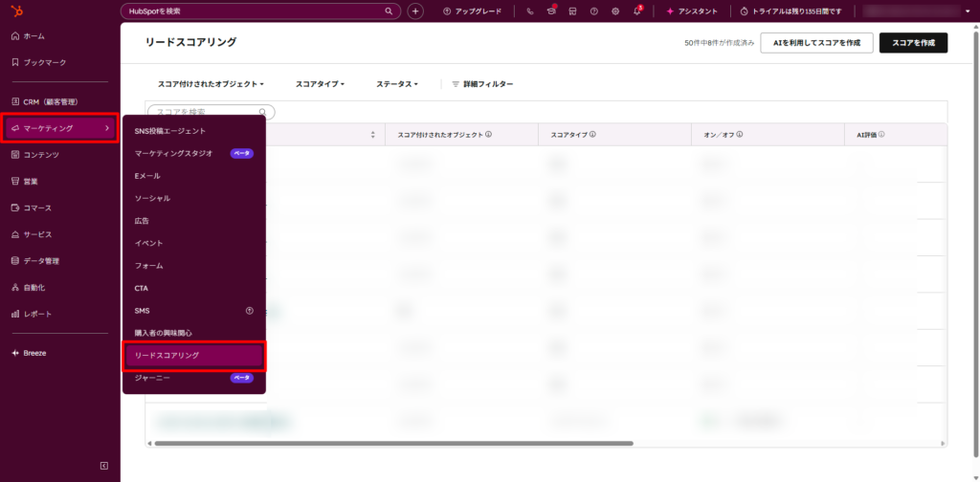
Task: Open コンテンツ in the sidebar
Action: (35, 155)
